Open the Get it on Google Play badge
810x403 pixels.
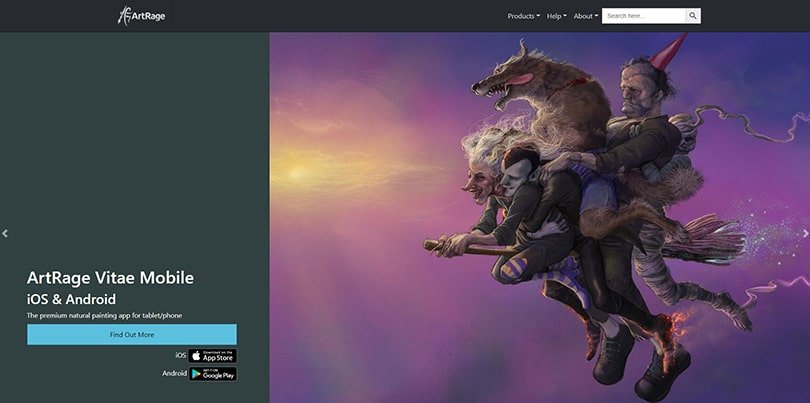pos(212,374)
